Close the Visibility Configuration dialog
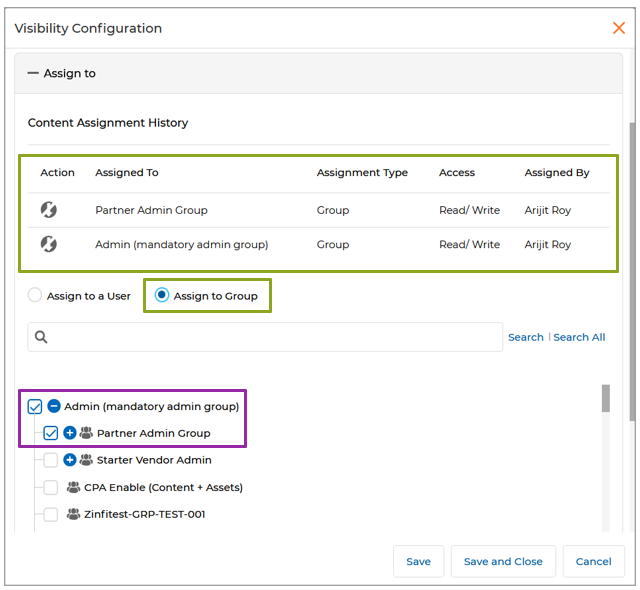This screenshot has width=640, height=590. coord(618,28)
